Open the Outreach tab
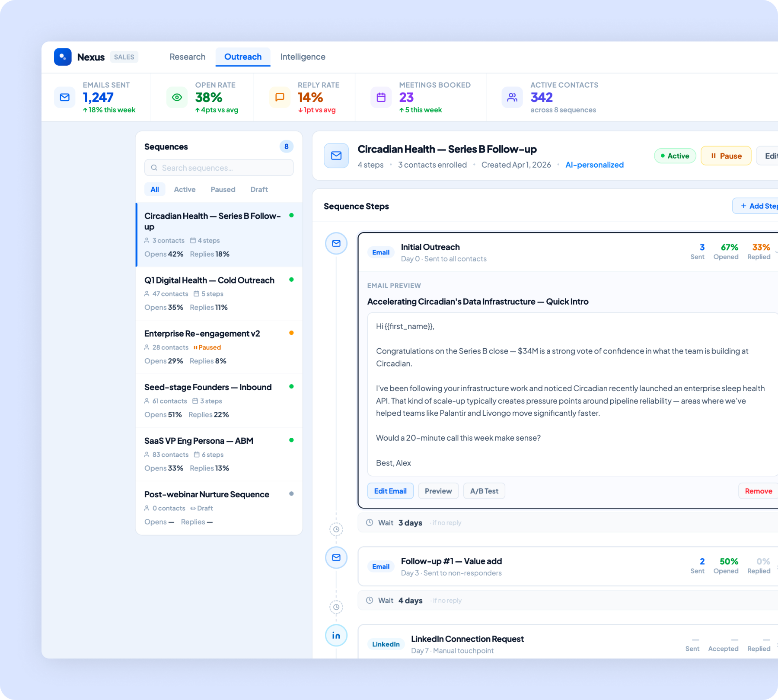This screenshot has height=700, width=778. tap(243, 57)
